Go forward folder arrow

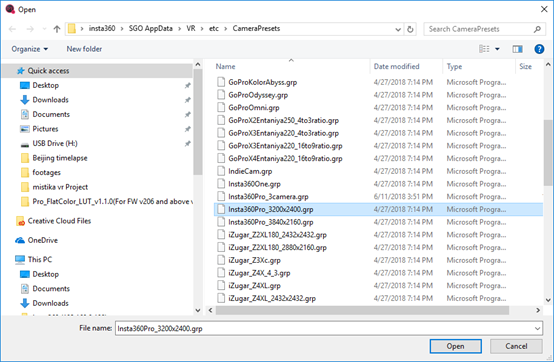pyautogui.click(x=30, y=29)
